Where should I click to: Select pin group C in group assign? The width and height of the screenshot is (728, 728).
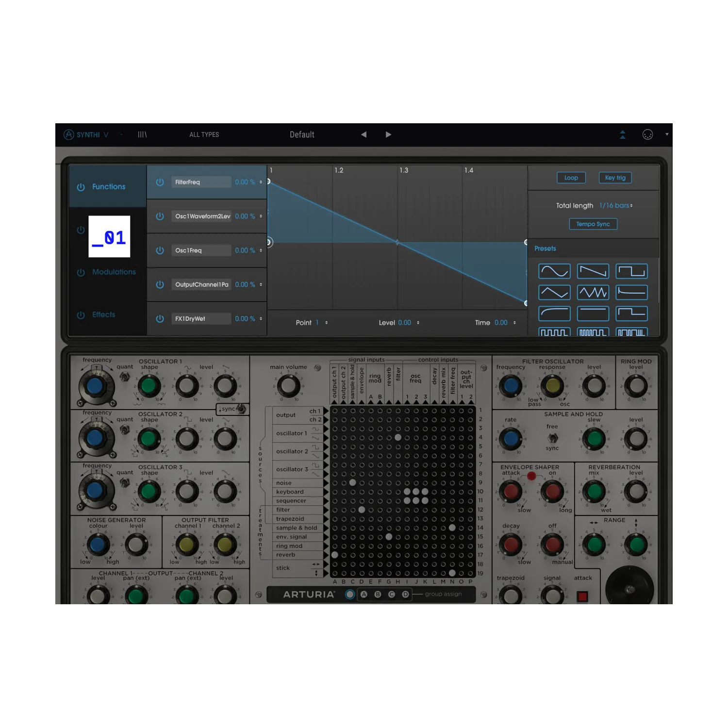click(392, 594)
